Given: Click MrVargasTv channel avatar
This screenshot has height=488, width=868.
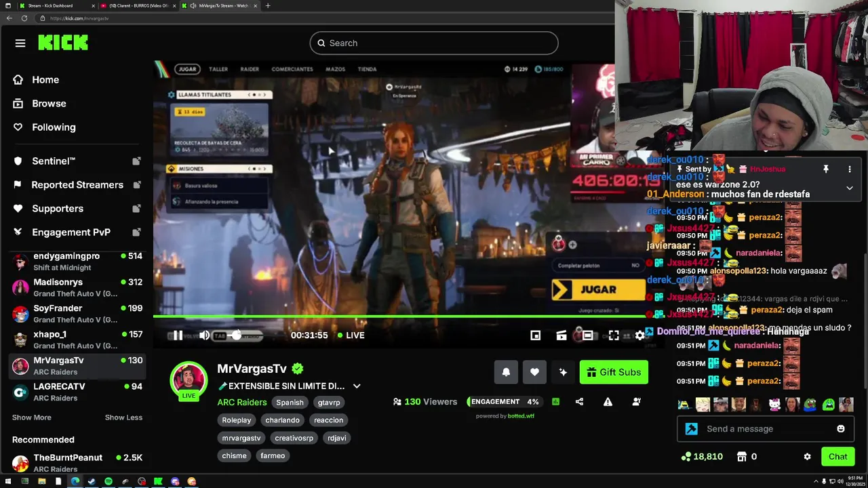Looking at the screenshot, I should tap(189, 380).
